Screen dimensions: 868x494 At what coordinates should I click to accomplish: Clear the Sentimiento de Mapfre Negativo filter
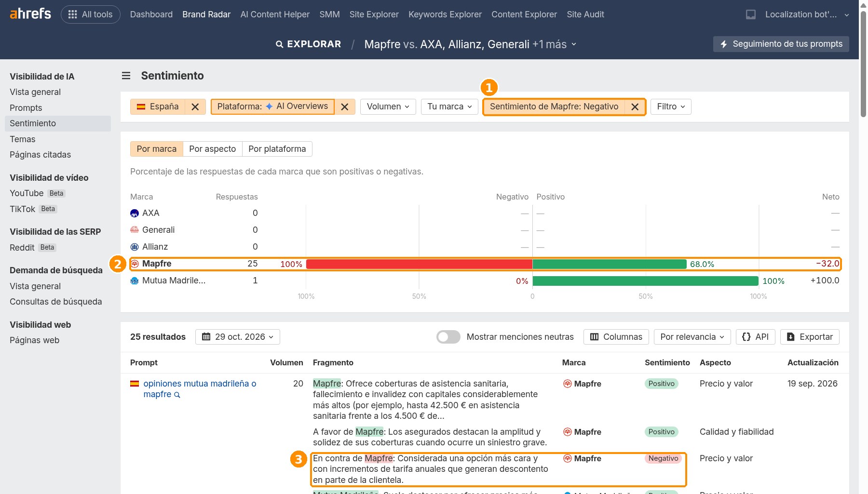635,107
